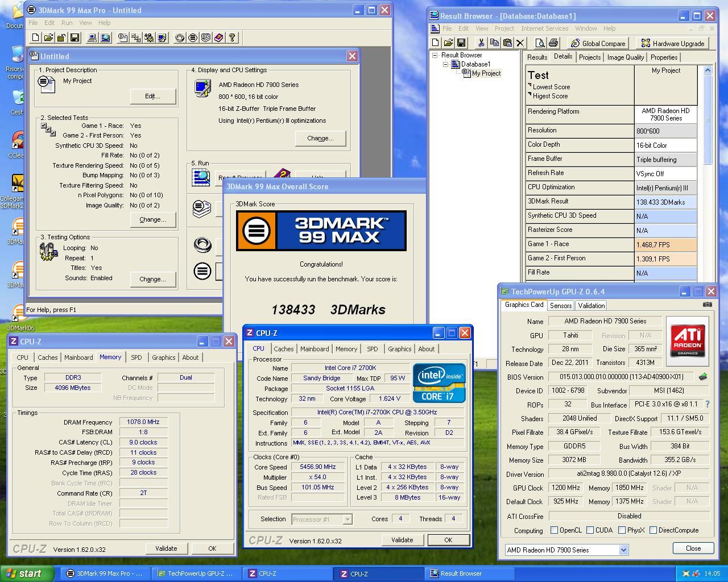Screen dimensions: 728x582
Task: Click yellow question mark icon in 3DMark toolbar
Action: [232, 38]
